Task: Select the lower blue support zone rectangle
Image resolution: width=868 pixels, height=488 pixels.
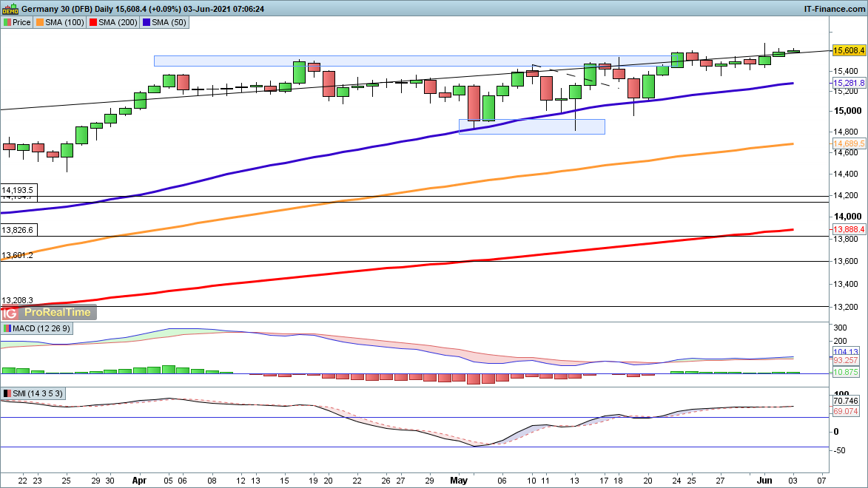Action: click(x=531, y=126)
